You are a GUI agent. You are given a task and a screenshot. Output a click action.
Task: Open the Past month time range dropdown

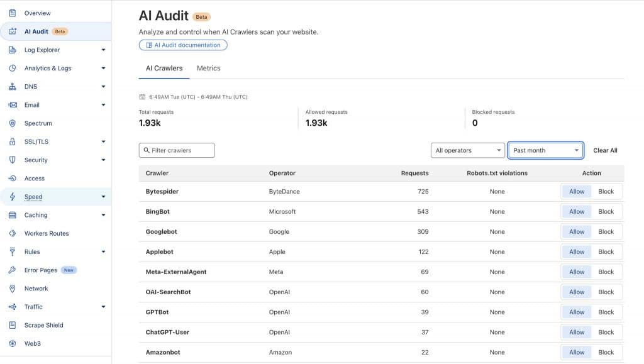545,150
